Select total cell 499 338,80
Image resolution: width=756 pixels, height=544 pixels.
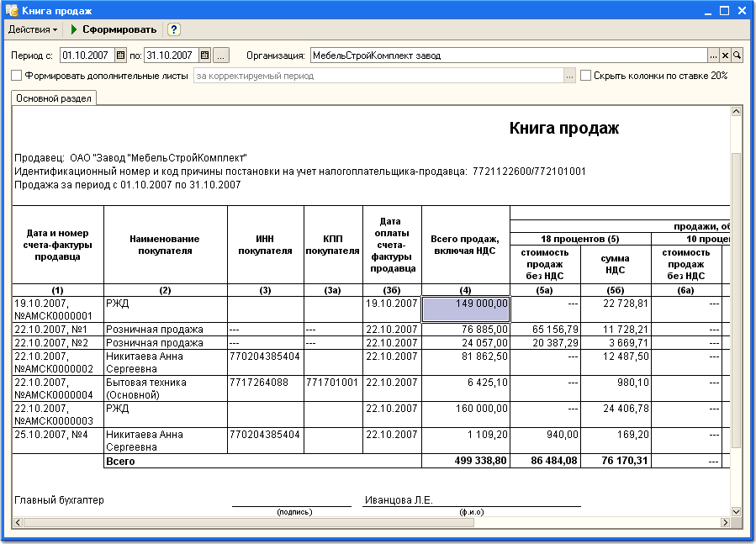coord(466,461)
